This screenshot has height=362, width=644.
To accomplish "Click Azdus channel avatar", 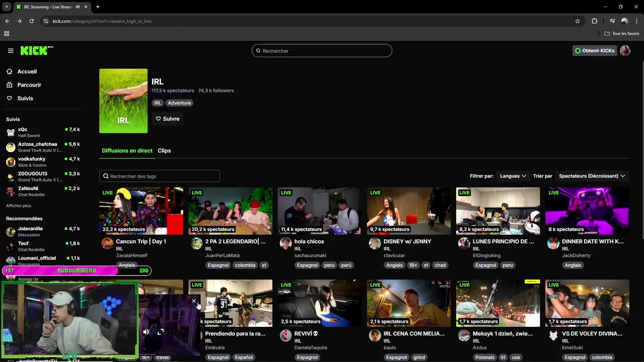I will [x=464, y=336].
